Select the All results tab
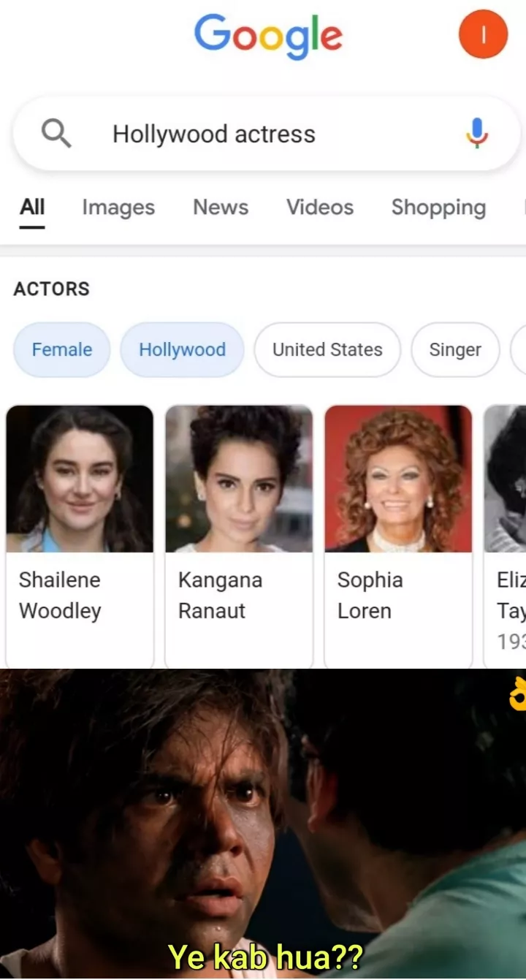Screen dimensions: 526x980 tap(31, 208)
